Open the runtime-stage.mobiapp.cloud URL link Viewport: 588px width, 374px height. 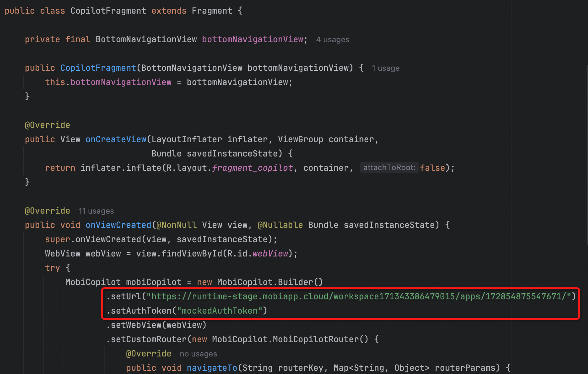359,296
